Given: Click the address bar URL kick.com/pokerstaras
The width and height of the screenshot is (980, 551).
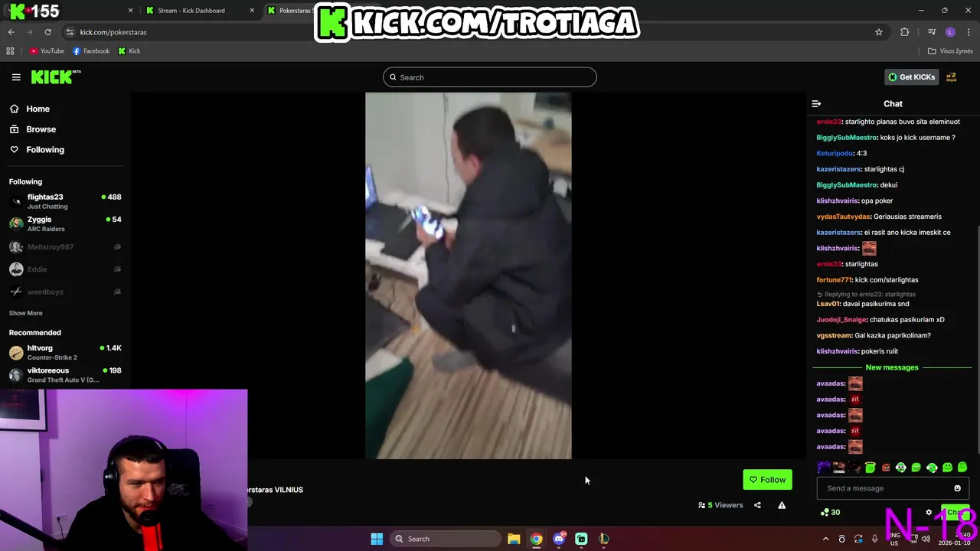Looking at the screenshot, I should pos(113,32).
